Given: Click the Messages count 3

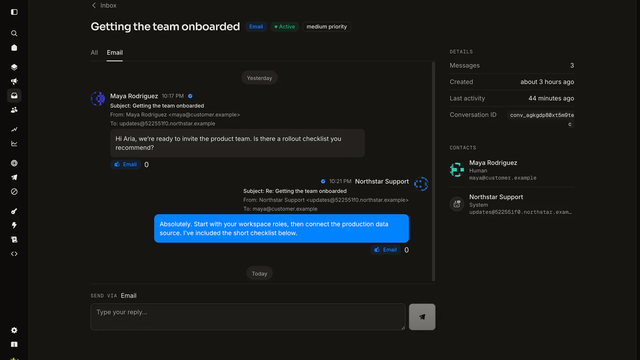Looking at the screenshot, I should coord(572,66).
